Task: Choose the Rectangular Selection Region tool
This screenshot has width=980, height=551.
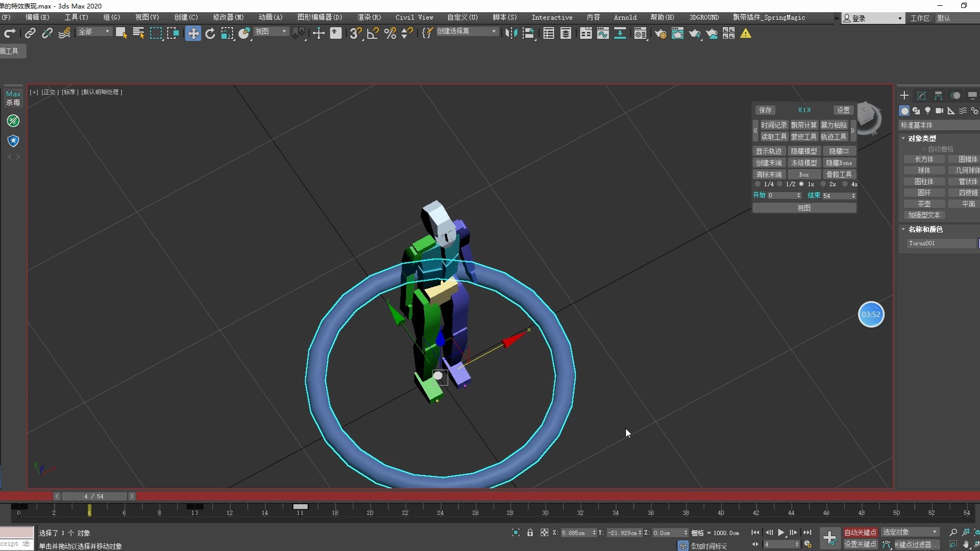Action: [156, 34]
